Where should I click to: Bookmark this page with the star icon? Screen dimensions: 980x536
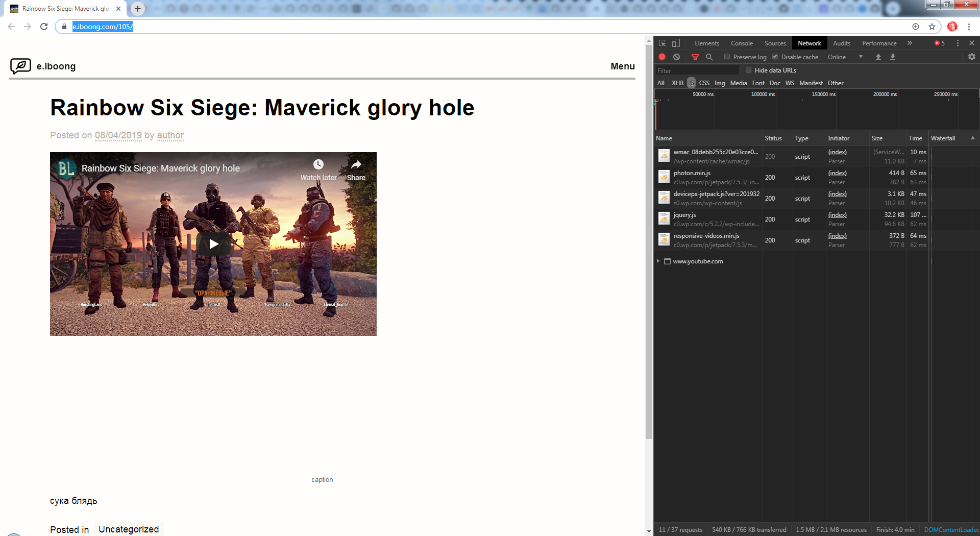click(x=932, y=27)
